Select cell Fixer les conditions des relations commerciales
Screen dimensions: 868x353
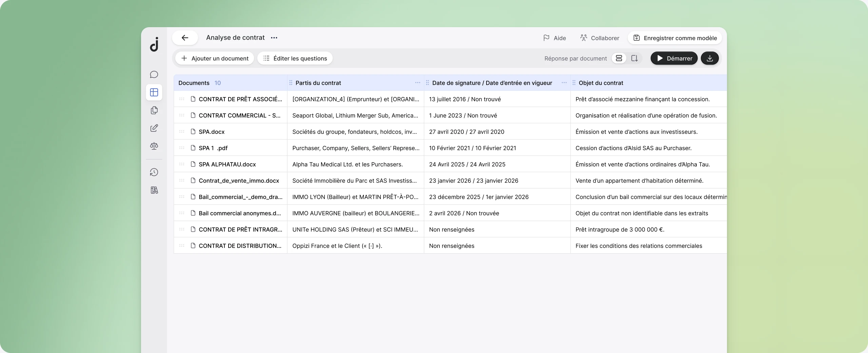(649, 246)
